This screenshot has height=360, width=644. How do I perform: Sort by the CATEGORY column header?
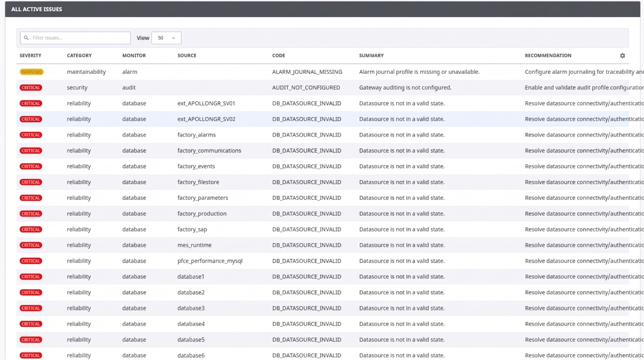pos(79,55)
